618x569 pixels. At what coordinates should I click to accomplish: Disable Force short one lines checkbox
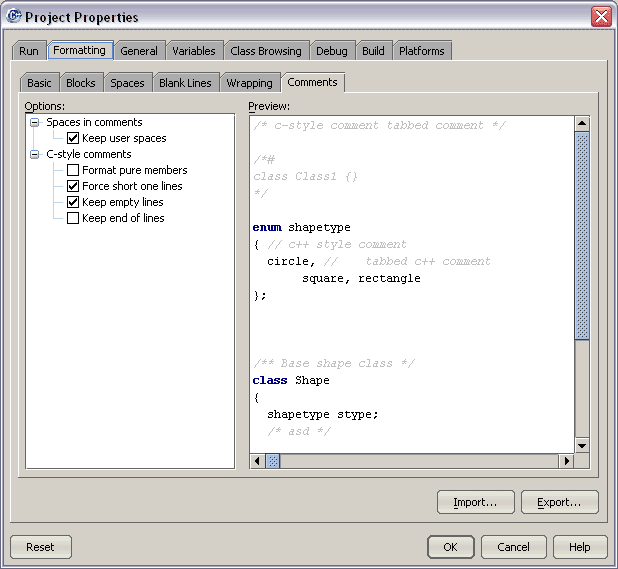coord(73,186)
